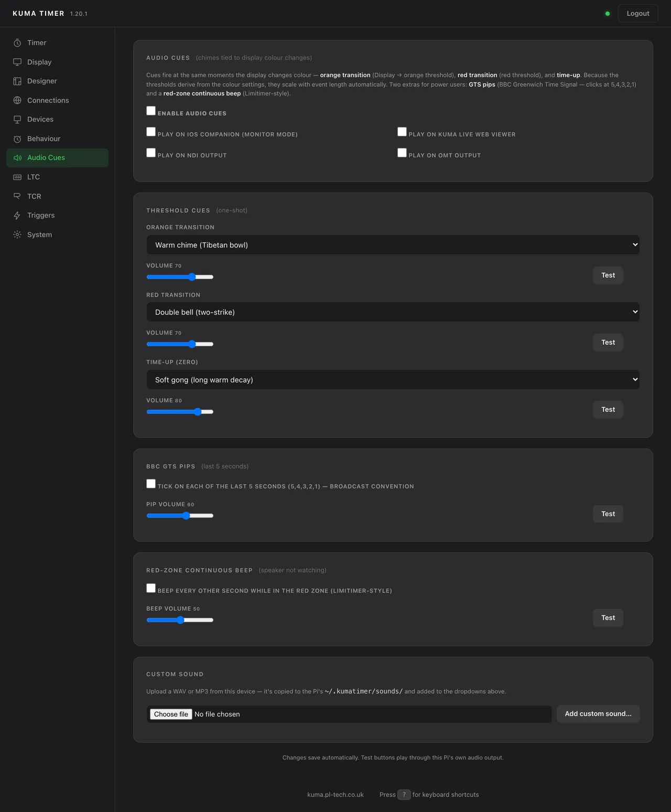The width and height of the screenshot is (671, 812).
Task: Check tick on last 5 seconds pips option
Action: coord(151,484)
